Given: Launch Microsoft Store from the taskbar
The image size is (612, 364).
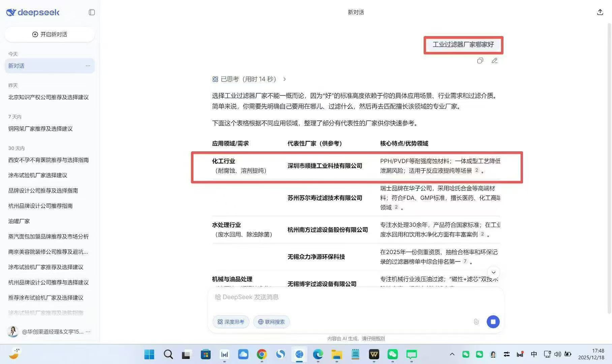Looking at the screenshot, I should pyautogui.click(x=206, y=354).
